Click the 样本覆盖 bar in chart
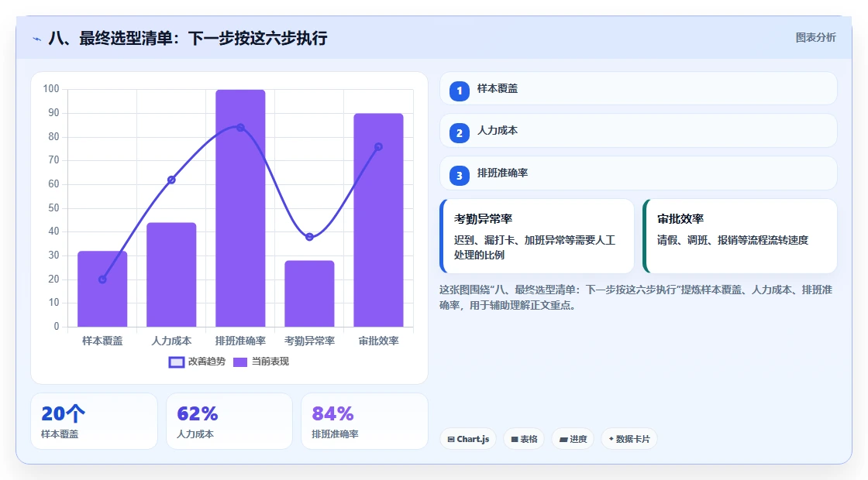This screenshot has height=480, width=868. (x=102, y=290)
